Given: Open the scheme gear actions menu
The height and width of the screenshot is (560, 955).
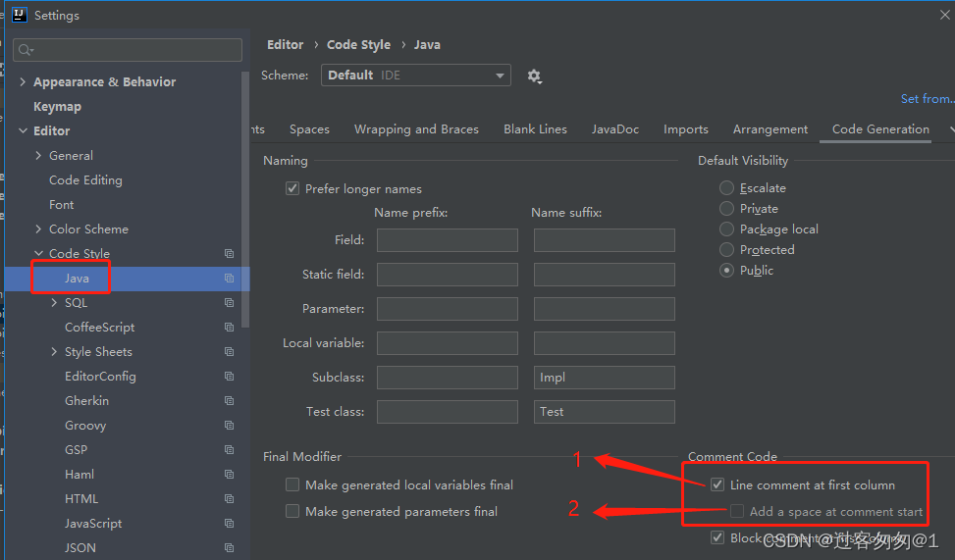Looking at the screenshot, I should pos(534,76).
